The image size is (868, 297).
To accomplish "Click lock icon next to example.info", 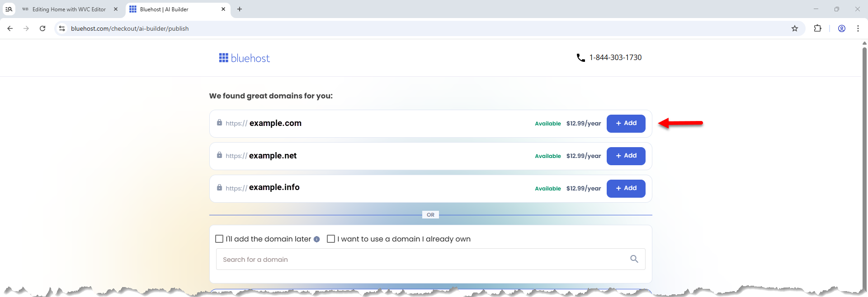I will (x=219, y=187).
